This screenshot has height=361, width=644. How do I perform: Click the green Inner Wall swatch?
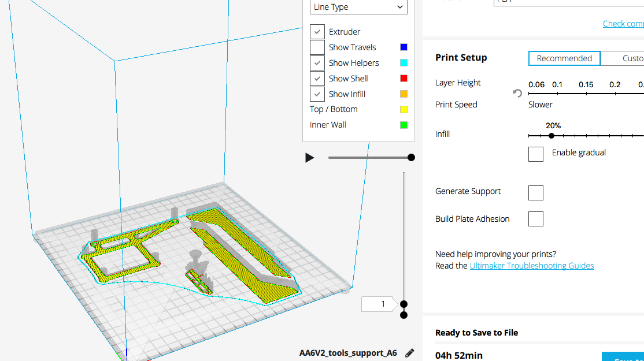[x=404, y=125]
